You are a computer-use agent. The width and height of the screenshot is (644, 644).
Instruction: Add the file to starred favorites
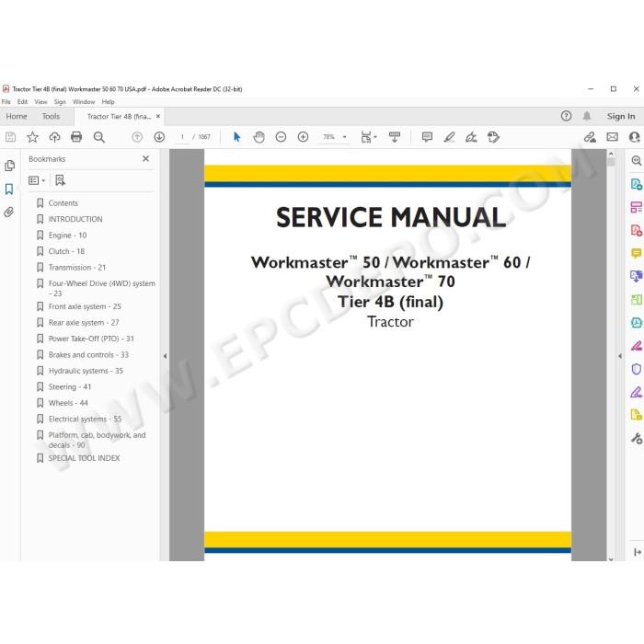(x=32, y=137)
